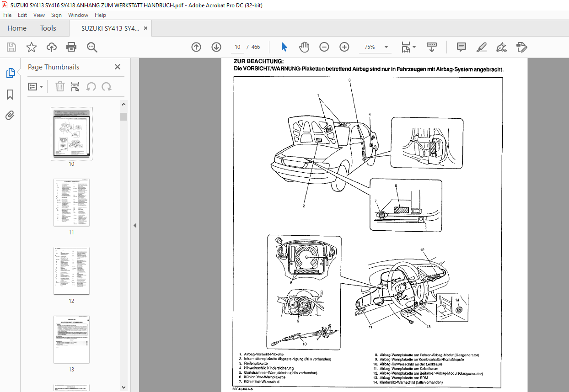Open the Help menu

pyautogui.click(x=100, y=15)
